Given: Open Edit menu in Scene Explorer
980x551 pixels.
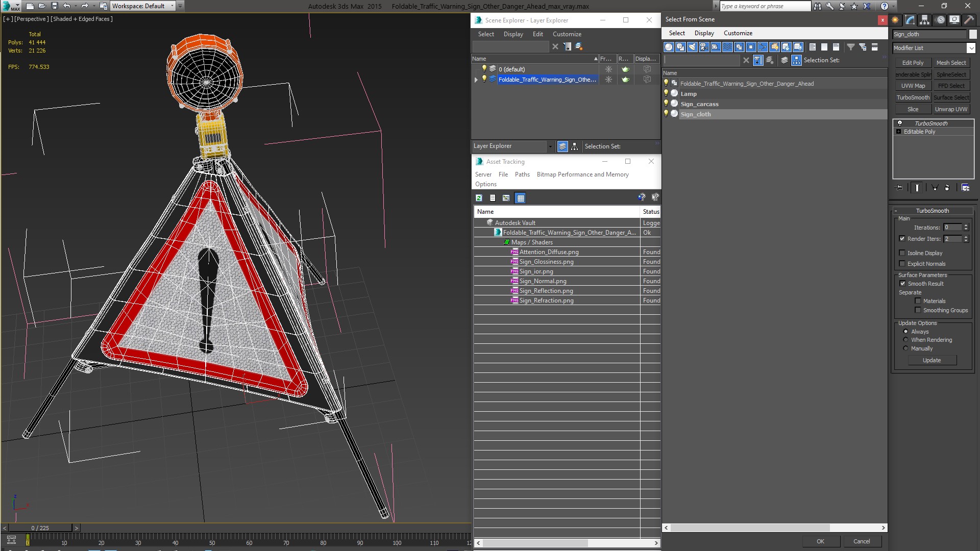Looking at the screenshot, I should pos(538,34).
